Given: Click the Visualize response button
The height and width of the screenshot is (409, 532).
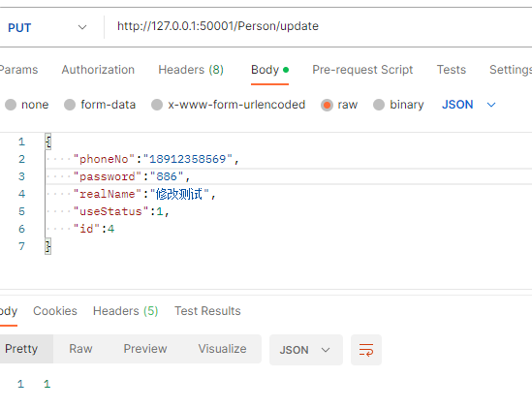Looking at the screenshot, I should 222,349.
